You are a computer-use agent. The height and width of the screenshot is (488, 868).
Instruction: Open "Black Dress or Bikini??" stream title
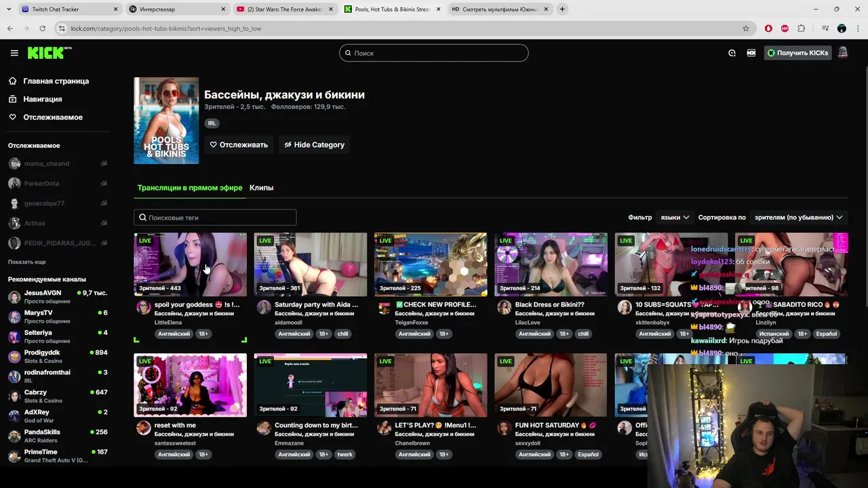click(x=549, y=304)
